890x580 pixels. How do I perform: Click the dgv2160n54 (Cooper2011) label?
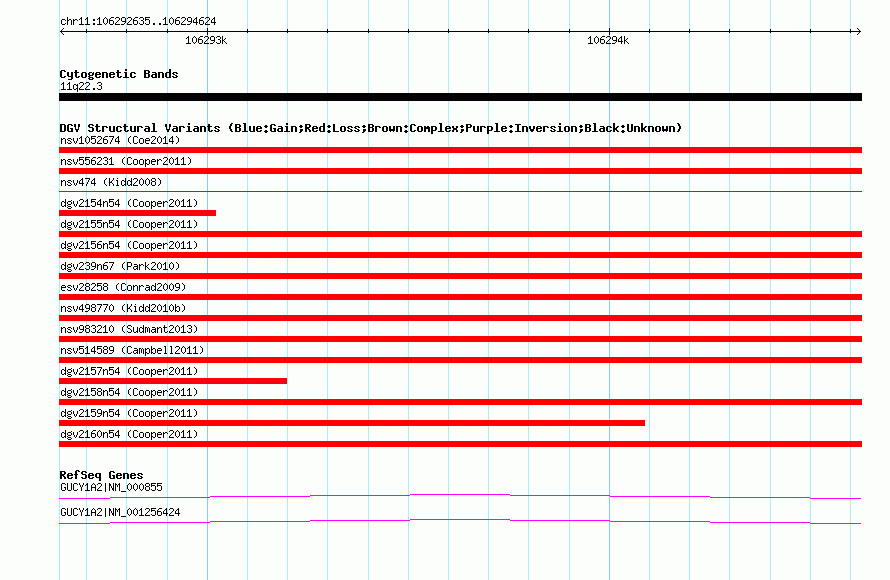tap(129, 434)
